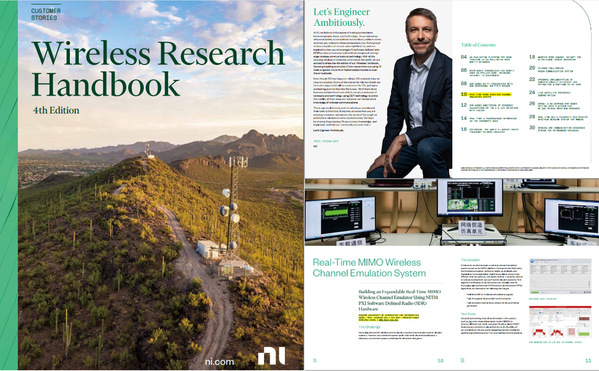This screenshot has width=599, height=371.
Task: Open contents entry numbered 24
Action: coord(550,94)
